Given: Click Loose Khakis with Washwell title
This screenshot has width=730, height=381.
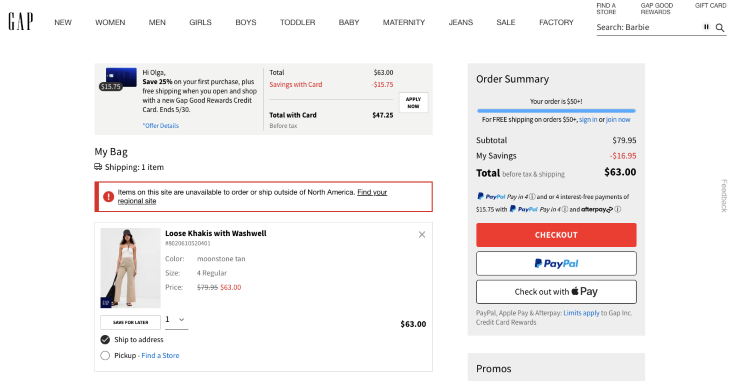Looking at the screenshot, I should tap(216, 233).
